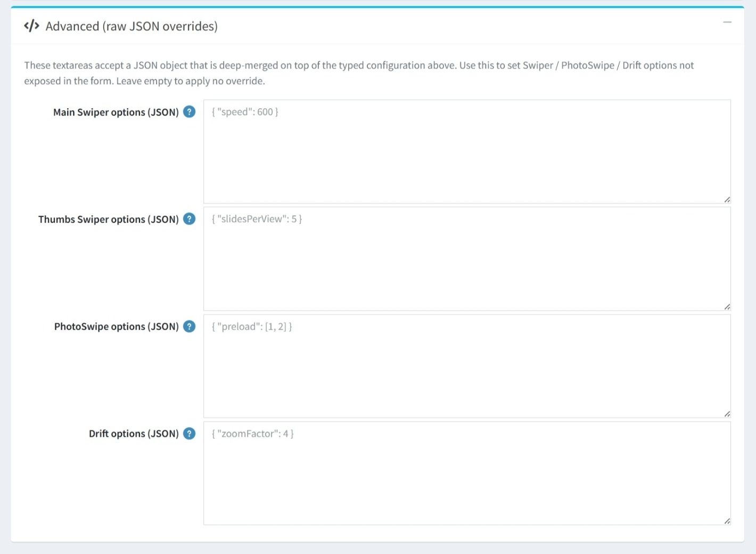Collapse the Advanced panel with minus icon
This screenshot has height=554, width=756.
[727, 22]
